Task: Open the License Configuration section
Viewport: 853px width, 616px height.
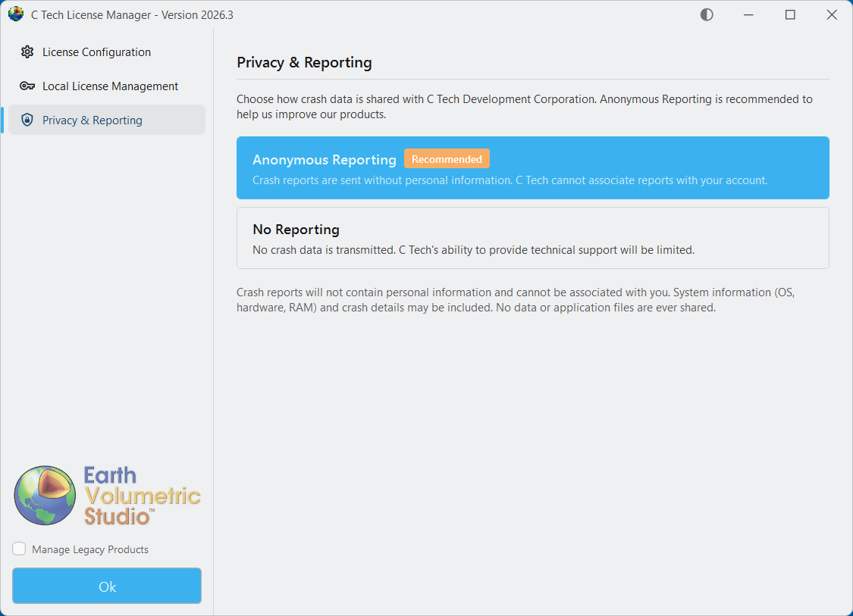Action: tap(97, 52)
